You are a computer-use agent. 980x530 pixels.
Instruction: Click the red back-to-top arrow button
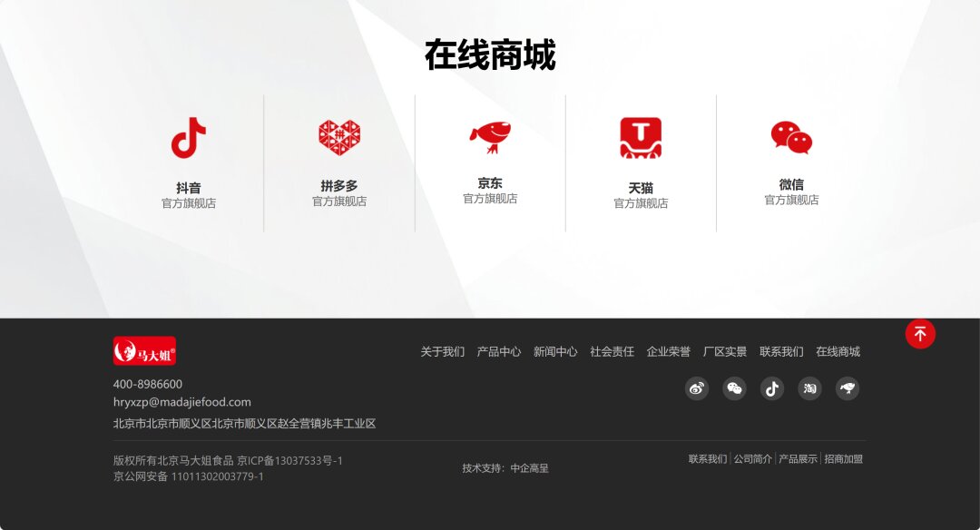coord(921,334)
